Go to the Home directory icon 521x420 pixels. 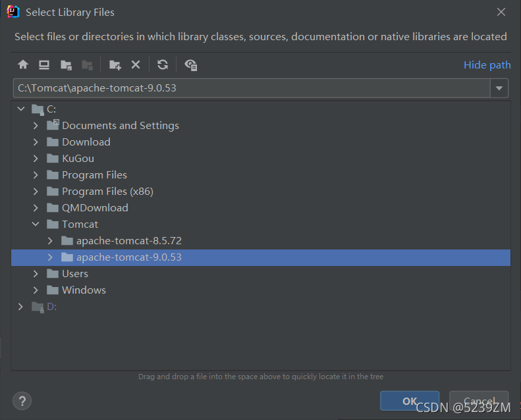click(x=23, y=65)
